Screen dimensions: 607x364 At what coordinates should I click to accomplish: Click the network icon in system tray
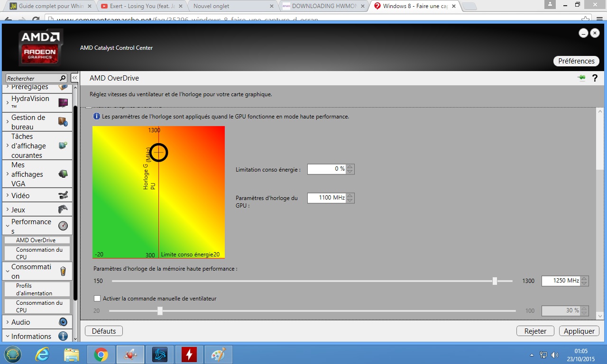coord(543,355)
